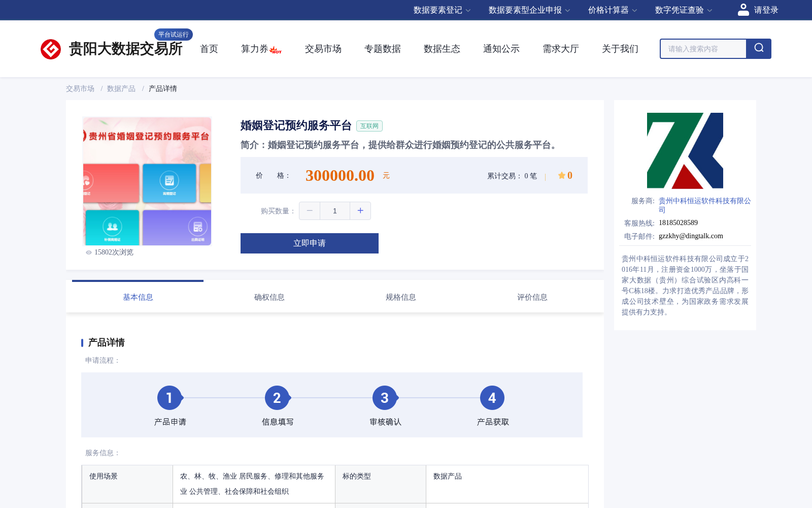The image size is (812, 508).
Task: Click the HOT flame badge beside 算力券
Action: pyautogui.click(x=276, y=50)
